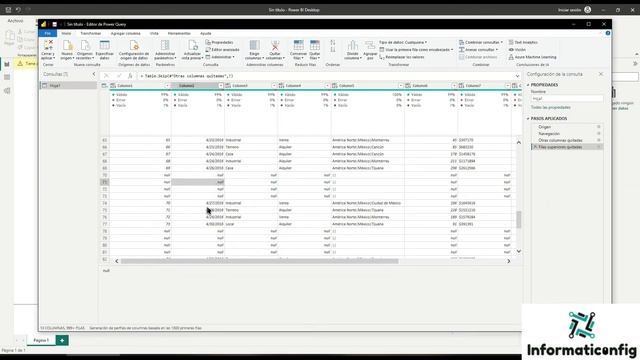
Task: Open Tipo de datos: Cualquiera dropdown
Action: 403,42
